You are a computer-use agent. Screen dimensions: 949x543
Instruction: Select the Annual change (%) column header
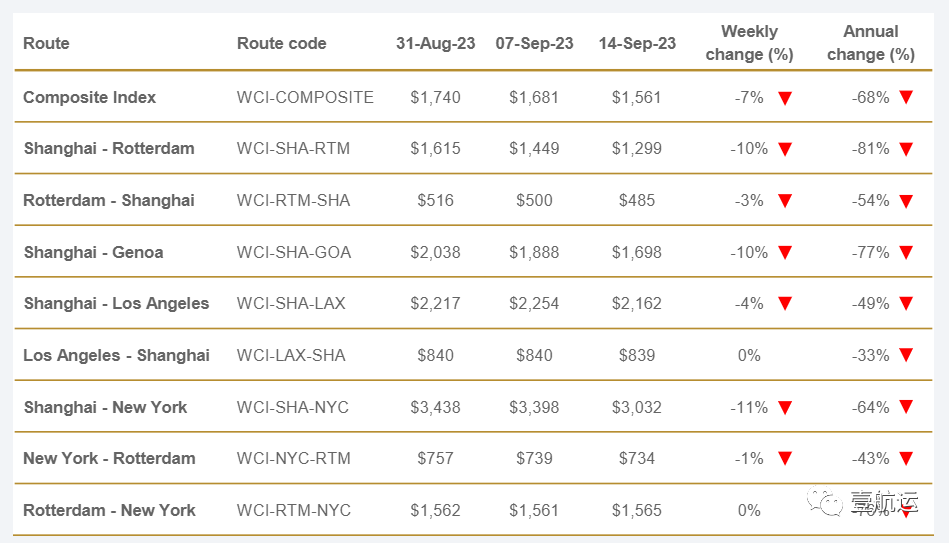[x=871, y=43]
